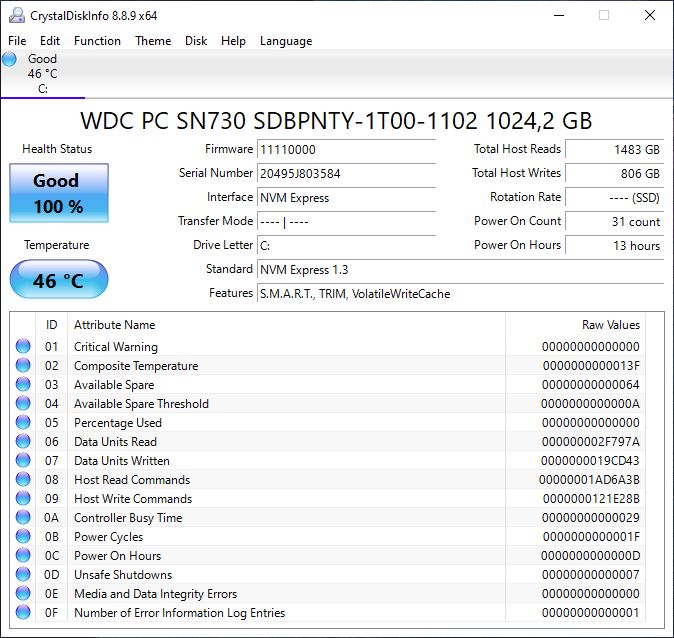The height and width of the screenshot is (638, 674).
Task: Click the Transfer Mode field
Action: (x=346, y=222)
